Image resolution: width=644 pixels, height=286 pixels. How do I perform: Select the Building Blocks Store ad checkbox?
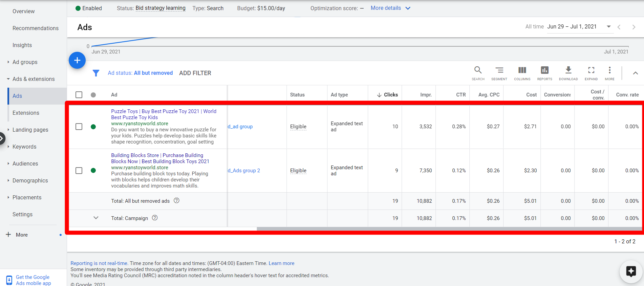(x=79, y=171)
